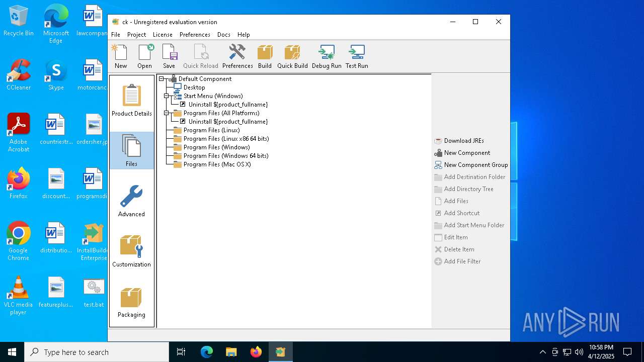Open Adobe Acrobat desktop shortcut
The width and height of the screenshot is (644, 362).
point(19,132)
